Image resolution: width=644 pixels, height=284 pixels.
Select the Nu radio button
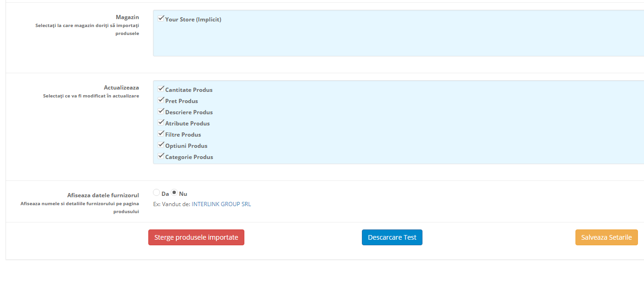tap(174, 192)
